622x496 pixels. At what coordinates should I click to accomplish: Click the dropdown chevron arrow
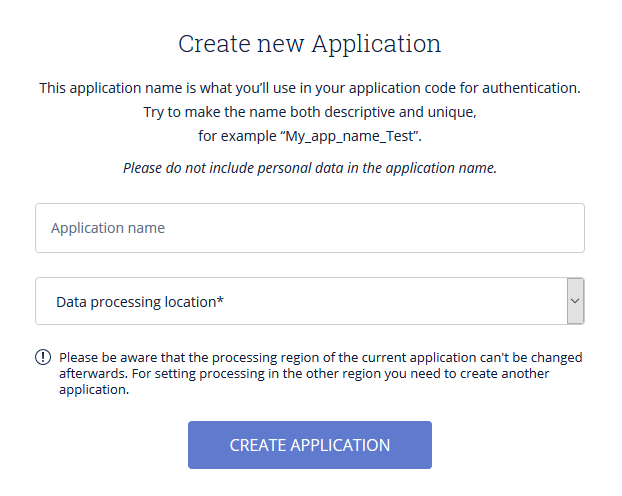coord(575,301)
